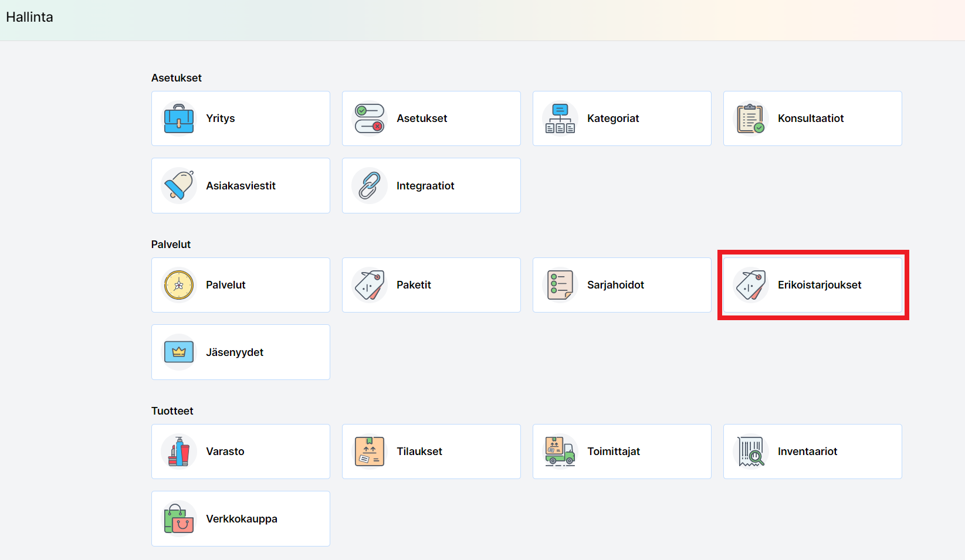Select the Toimittajat delivery truck icon

(560, 452)
